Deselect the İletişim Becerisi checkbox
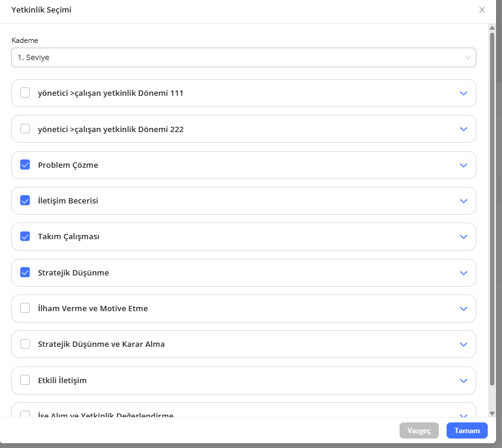Screen dimensions: 502x448 pyautogui.click(x=25, y=200)
